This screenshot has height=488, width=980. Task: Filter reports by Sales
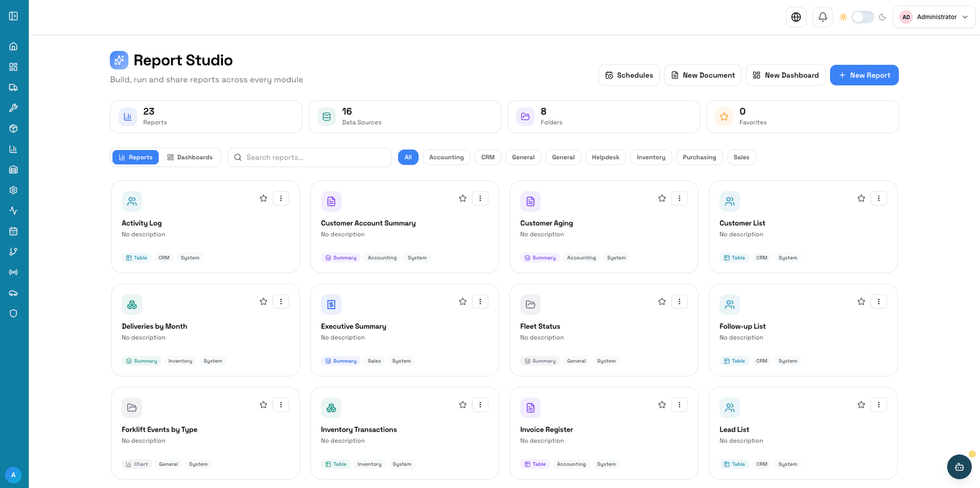click(741, 157)
